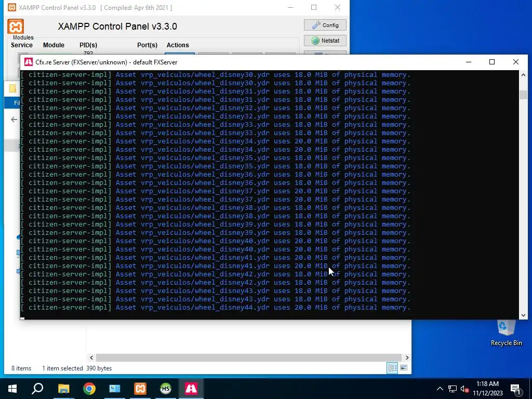Maximize the XAMPP Control Panel window
The image size is (532, 399).
point(314,7)
